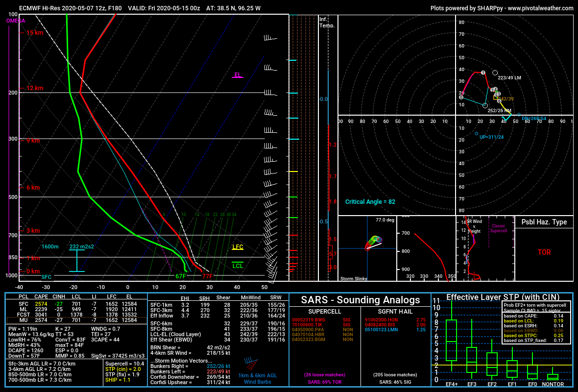Click the SARS - Sounding Analogs heading
Screen dimensions: 578x392
[x=360, y=300]
